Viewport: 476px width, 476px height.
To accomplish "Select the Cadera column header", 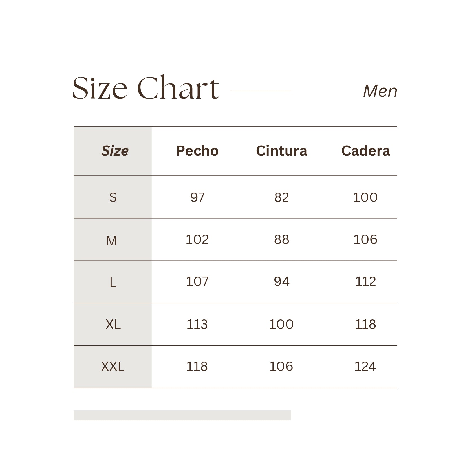I will (x=366, y=151).
